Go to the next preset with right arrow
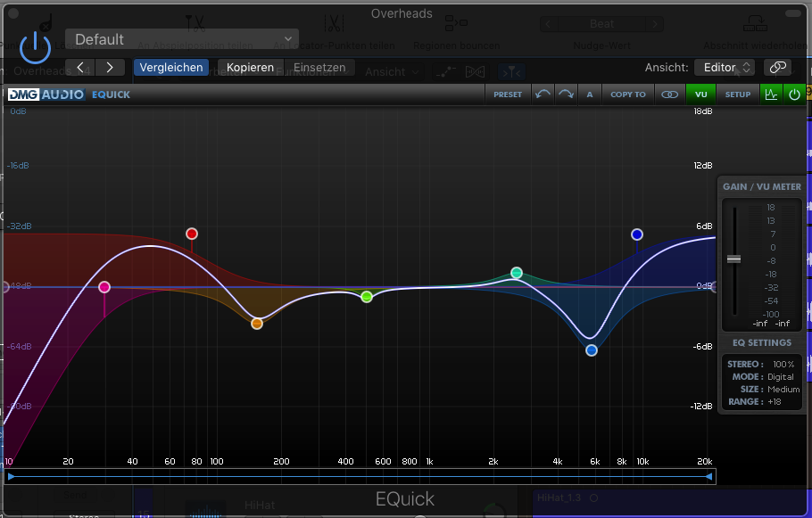812x518 pixels. pos(110,67)
